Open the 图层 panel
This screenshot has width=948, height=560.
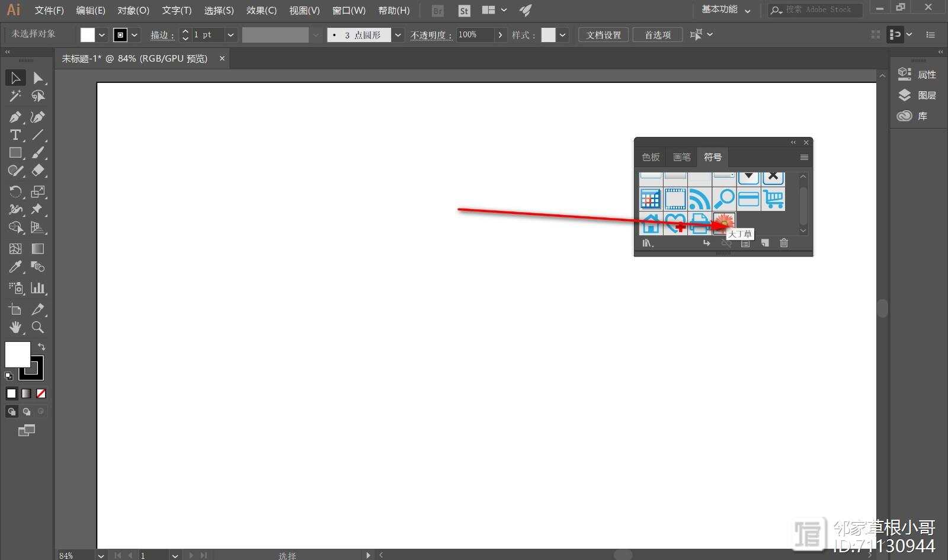917,95
